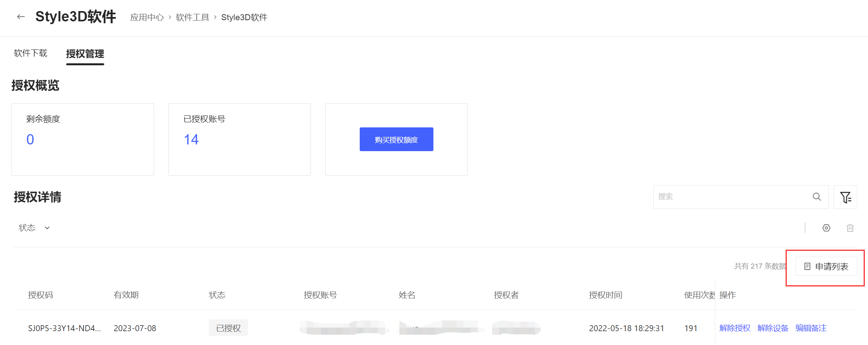
Task: Open 编辑备注 for the first row
Action: [x=811, y=328]
